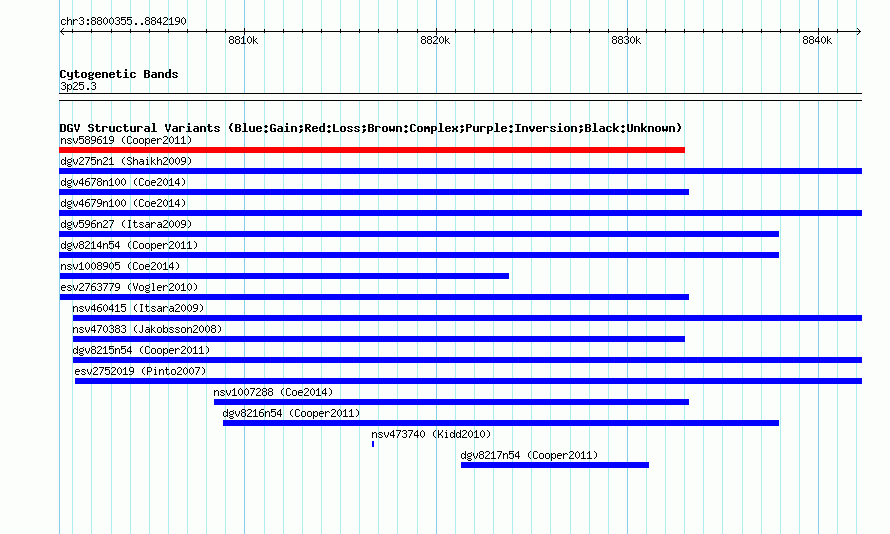Select dgv4679n100 (Coe2014) label

point(123,203)
